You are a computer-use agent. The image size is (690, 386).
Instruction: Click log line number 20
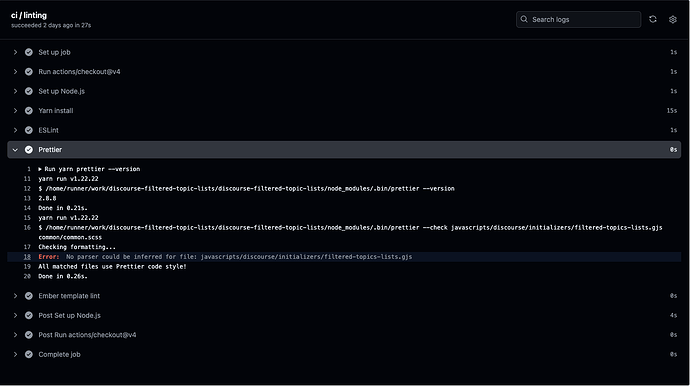(27, 276)
